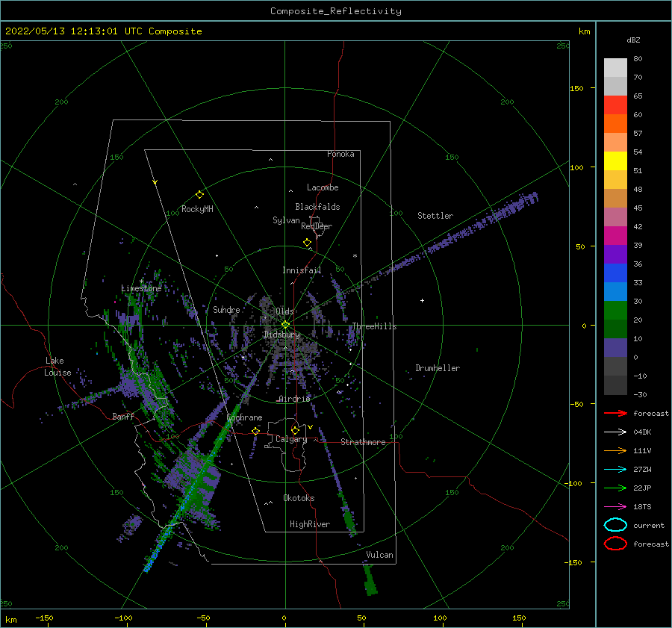Screen dimensions: 672x628
Task: Click the orange 111V arrow icon
Action: coord(615,450)
